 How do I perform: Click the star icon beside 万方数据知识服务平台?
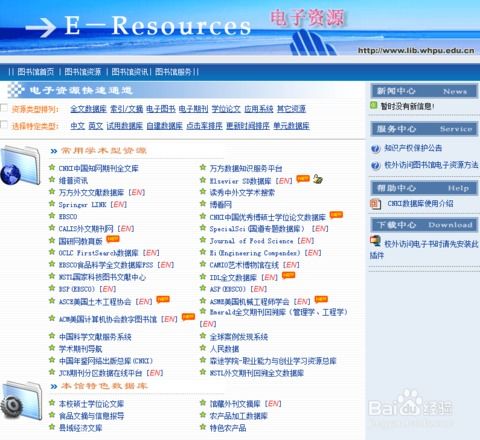click(203, 167)
